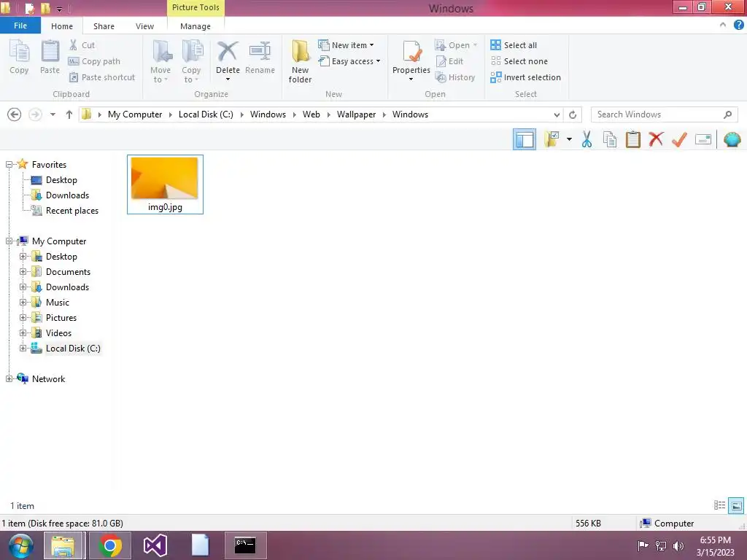Click Select all

[x=514, y=44]
